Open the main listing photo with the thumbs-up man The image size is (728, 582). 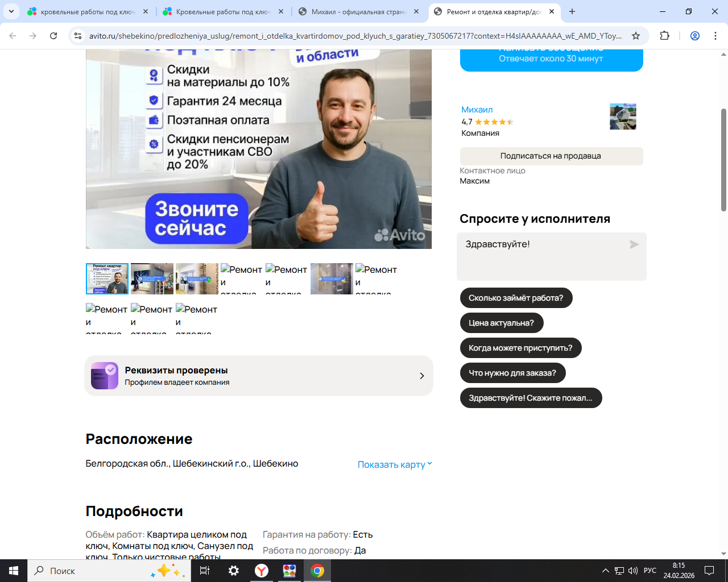[259, 149]
